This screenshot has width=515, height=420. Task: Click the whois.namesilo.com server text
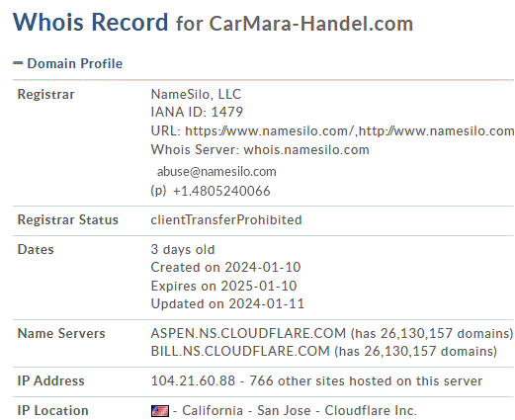306,150
